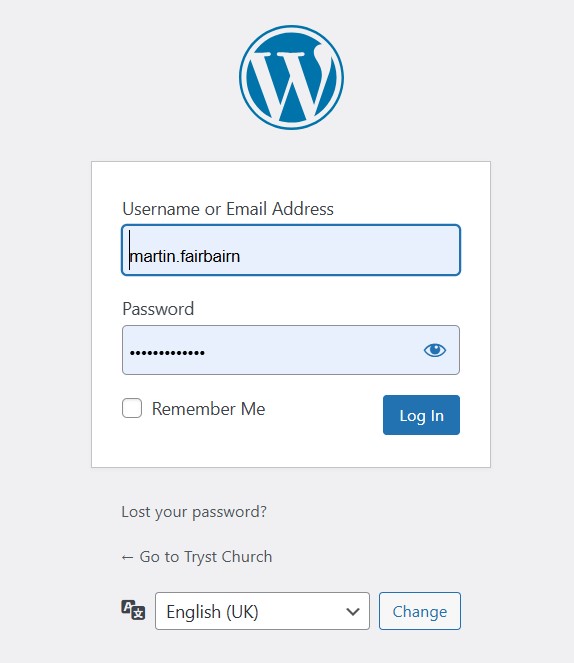Click the Change language button

click(420, 611)
